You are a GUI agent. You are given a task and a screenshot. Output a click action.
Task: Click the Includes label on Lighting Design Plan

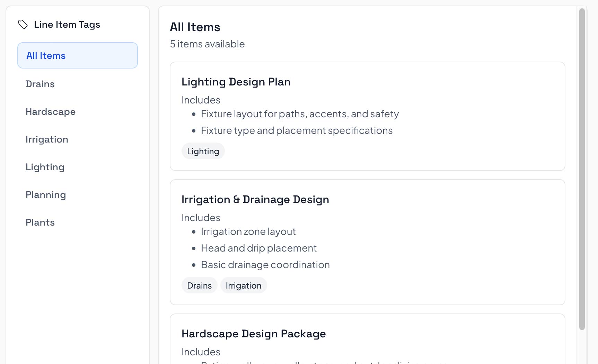[201, 100]
